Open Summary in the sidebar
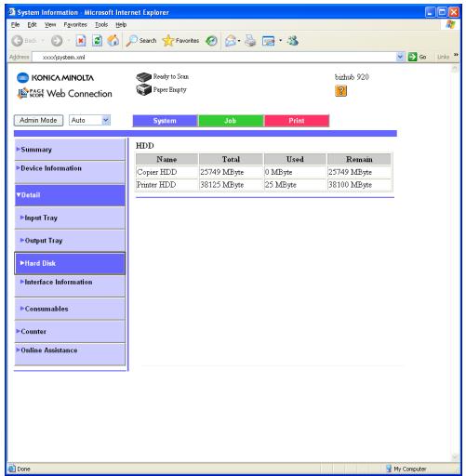 (70, 150)
